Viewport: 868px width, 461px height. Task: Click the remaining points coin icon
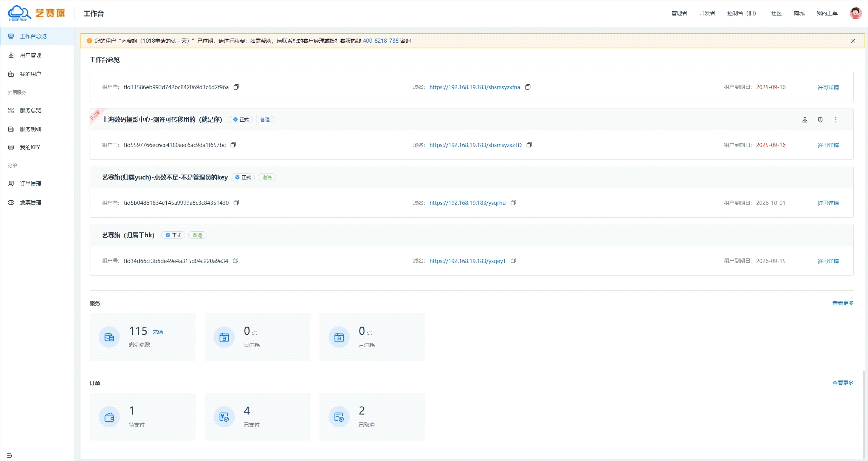(109, 337)
